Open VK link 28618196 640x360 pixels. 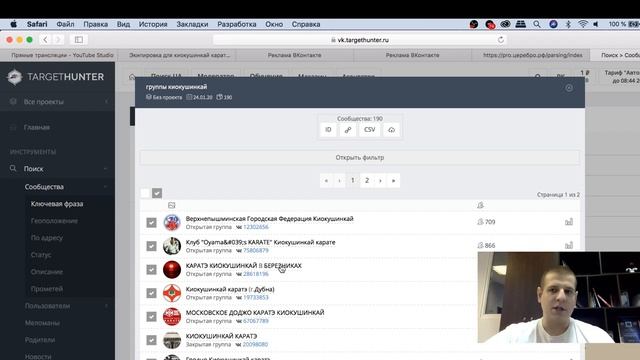click(256, 274)
